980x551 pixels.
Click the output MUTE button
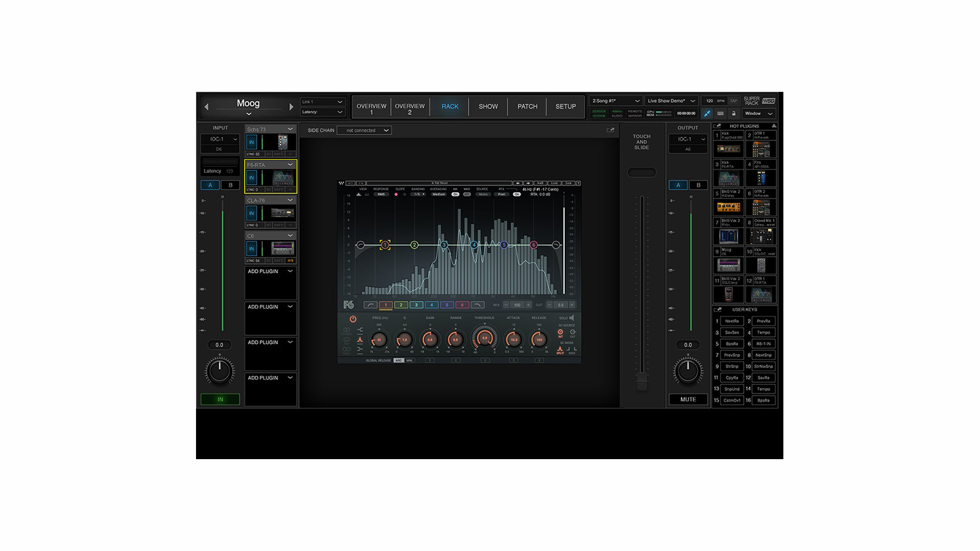tap(688, 399)
